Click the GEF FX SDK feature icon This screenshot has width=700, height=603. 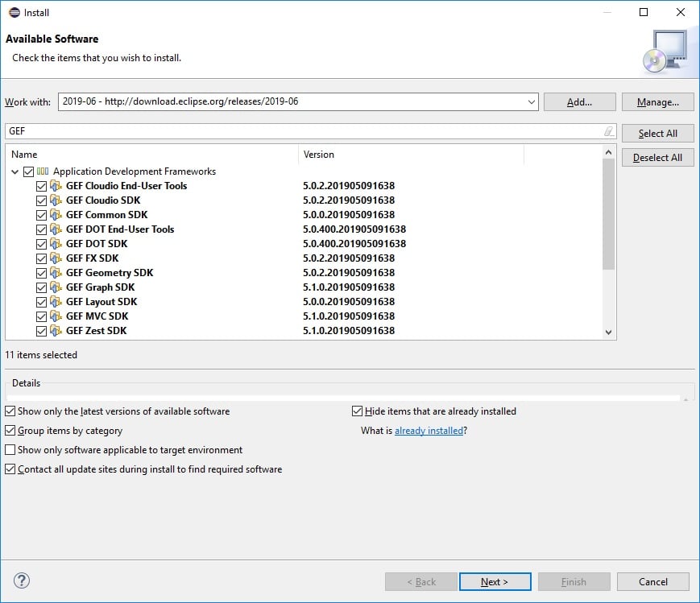pyautogui.click(x=56, y=258)
